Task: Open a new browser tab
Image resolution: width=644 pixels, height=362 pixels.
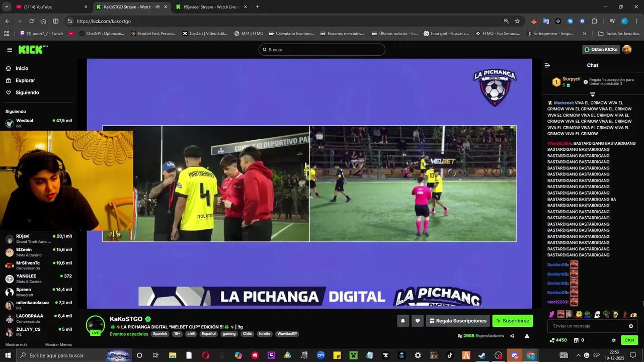Action: 258,7
